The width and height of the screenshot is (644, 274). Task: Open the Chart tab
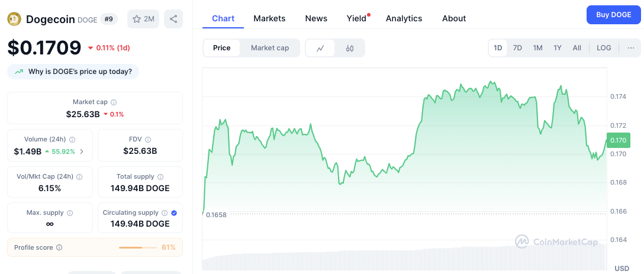coord(223,18)
